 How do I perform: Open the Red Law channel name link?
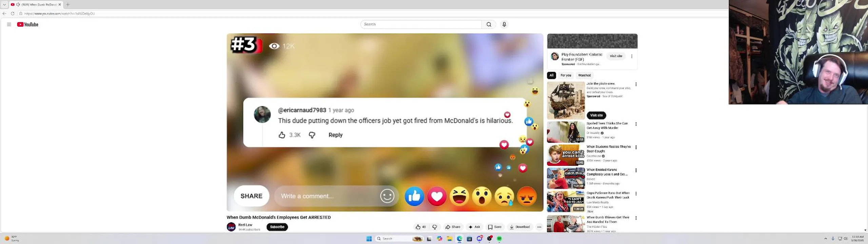(x=245, y=225)
